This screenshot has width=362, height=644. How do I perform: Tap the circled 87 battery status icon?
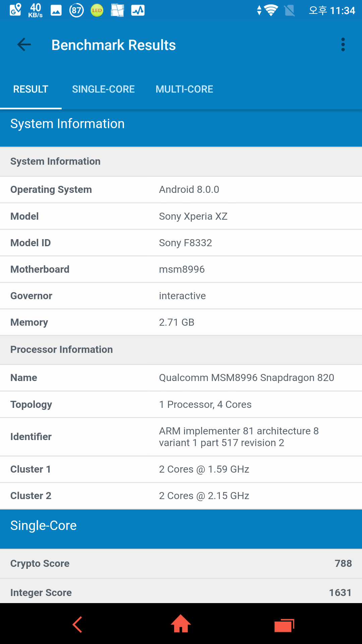click(76, 10)
